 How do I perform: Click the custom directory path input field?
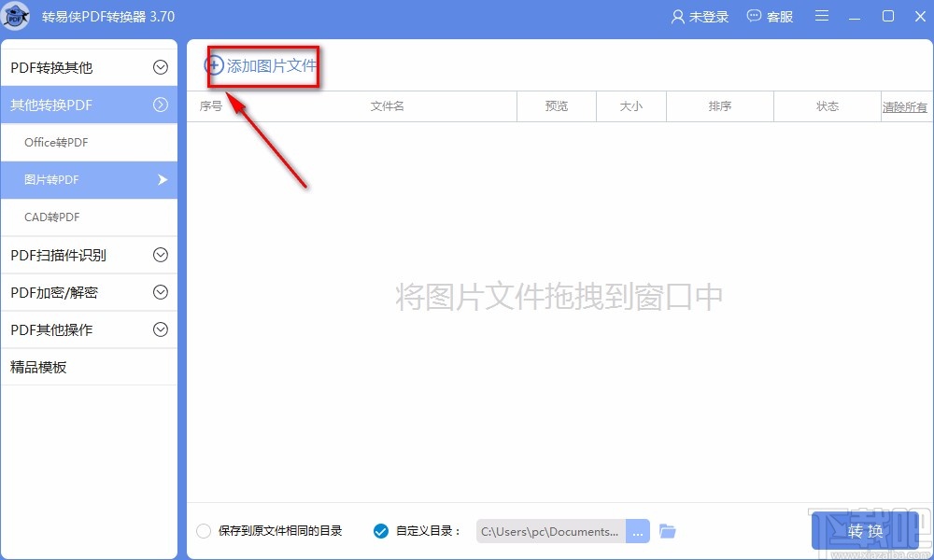pos(551,530)
